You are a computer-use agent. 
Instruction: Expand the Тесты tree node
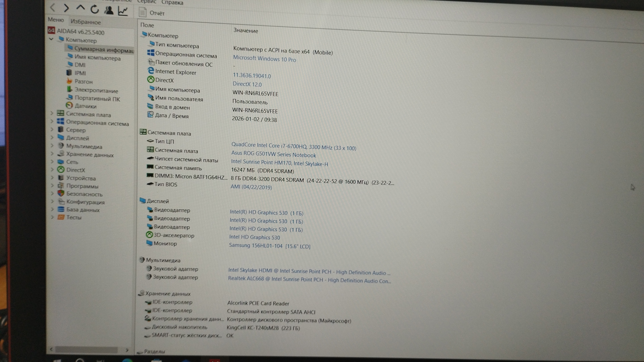[x=52, y=217]
